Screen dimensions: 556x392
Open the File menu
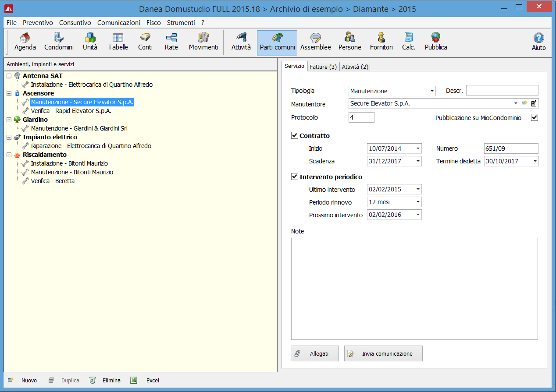click(12, 22)
